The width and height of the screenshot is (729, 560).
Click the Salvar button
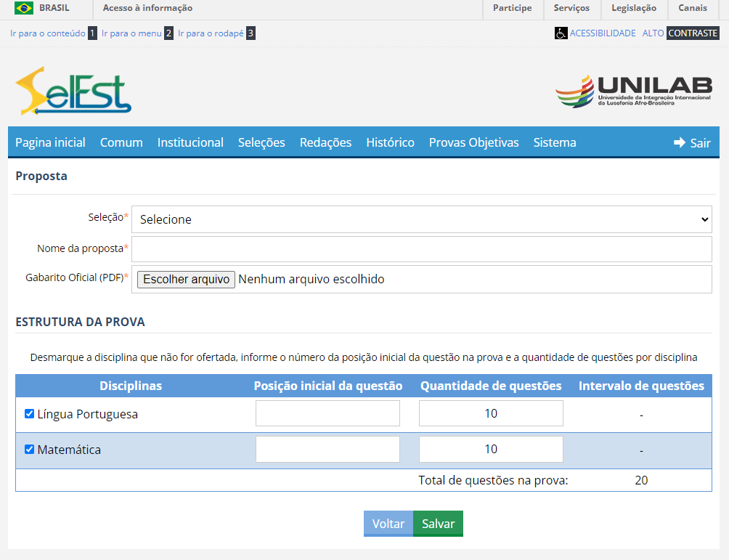(437, 523)
